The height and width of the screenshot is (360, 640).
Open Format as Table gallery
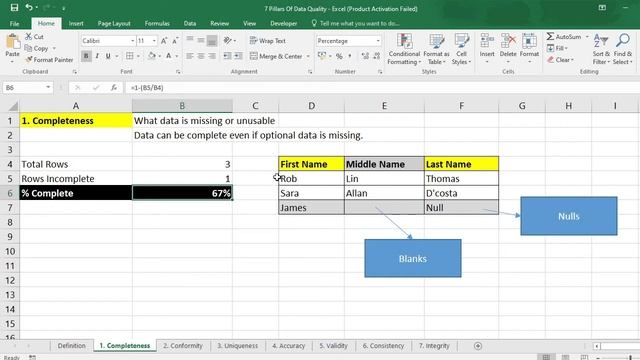tap(436, 49)
